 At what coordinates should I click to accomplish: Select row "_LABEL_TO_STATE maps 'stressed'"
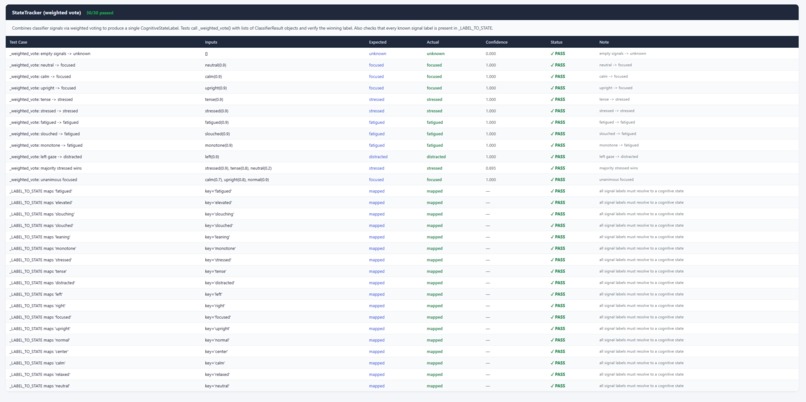pos(402,260)
